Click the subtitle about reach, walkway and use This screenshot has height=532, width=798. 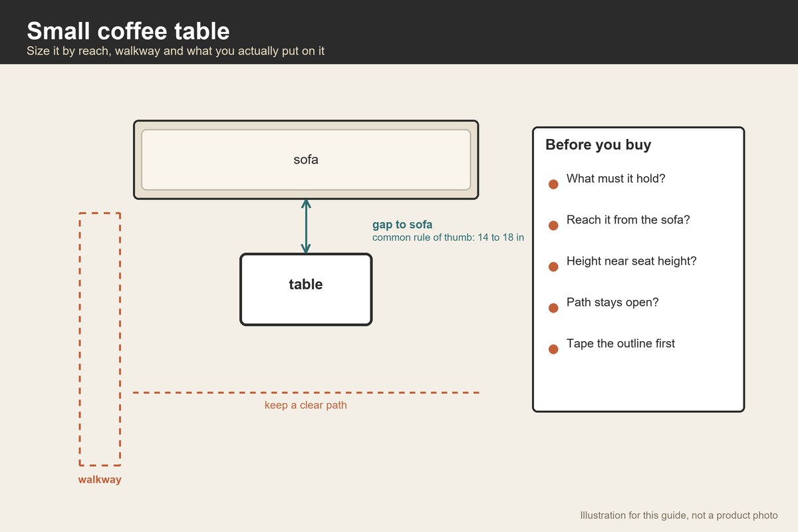point(176,51)
